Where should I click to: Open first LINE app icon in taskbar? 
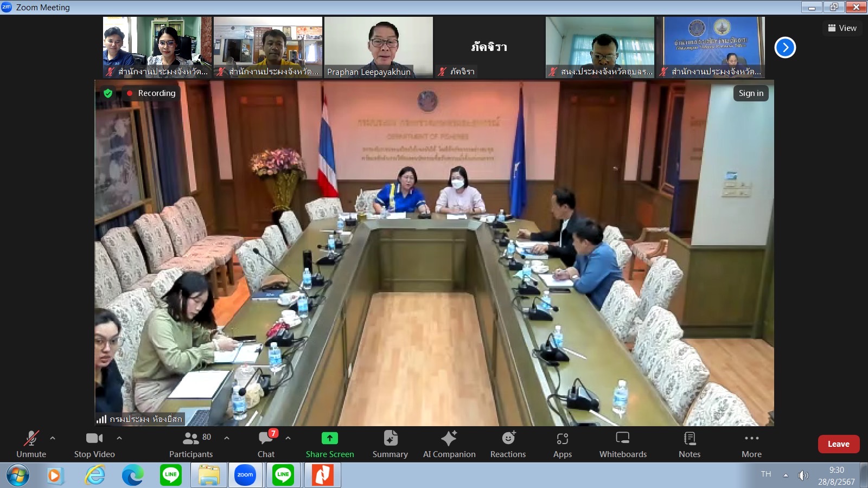pyautogui.click(x=171, y=476)
